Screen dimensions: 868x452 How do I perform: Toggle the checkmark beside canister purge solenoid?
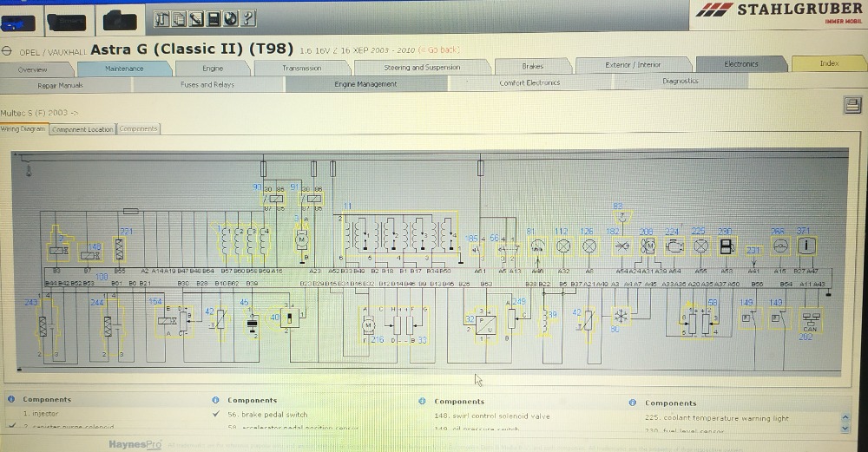click(11, 426)
